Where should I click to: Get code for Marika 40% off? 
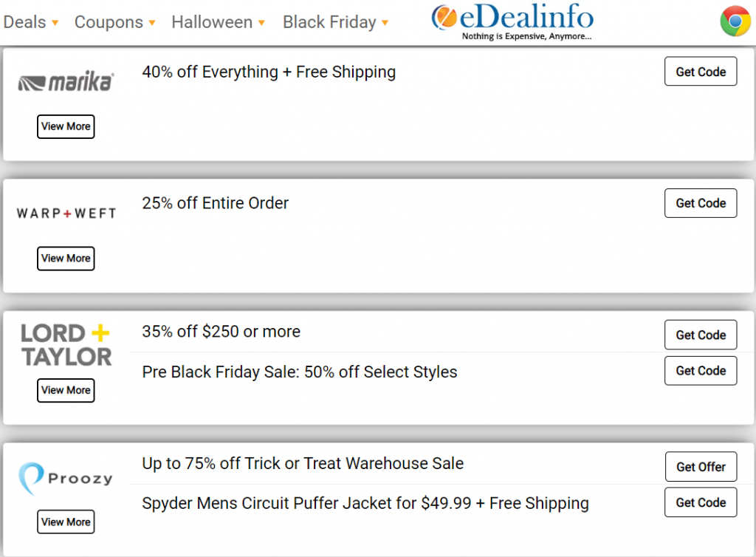[x=701, y=72]
